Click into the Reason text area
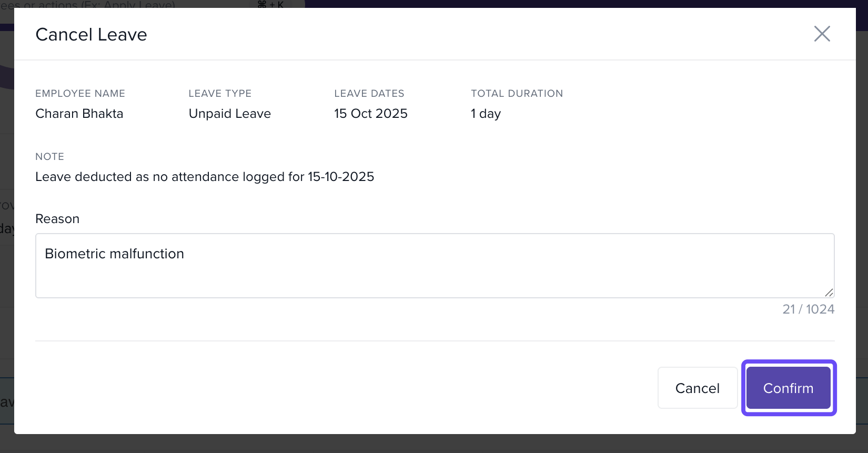 pyautogui.click(x=435, y=266)
